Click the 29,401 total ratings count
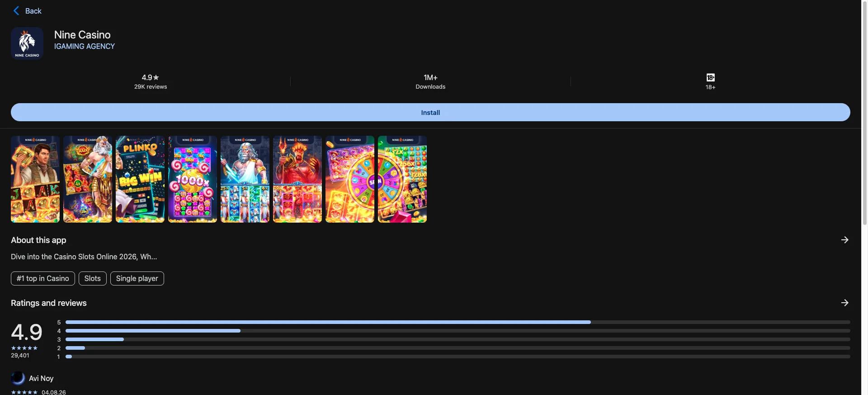 click(20, 356)
